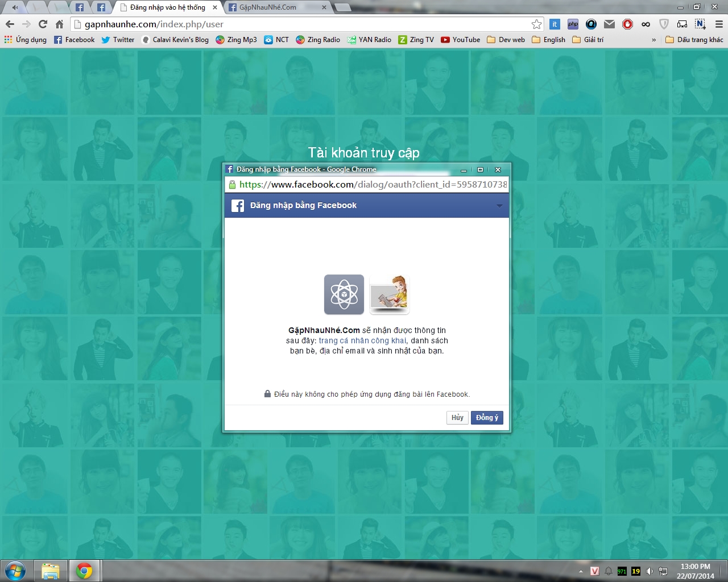Click the grey shield extension icon
This screenshot has height=582, width=728.
coord(664,24)
